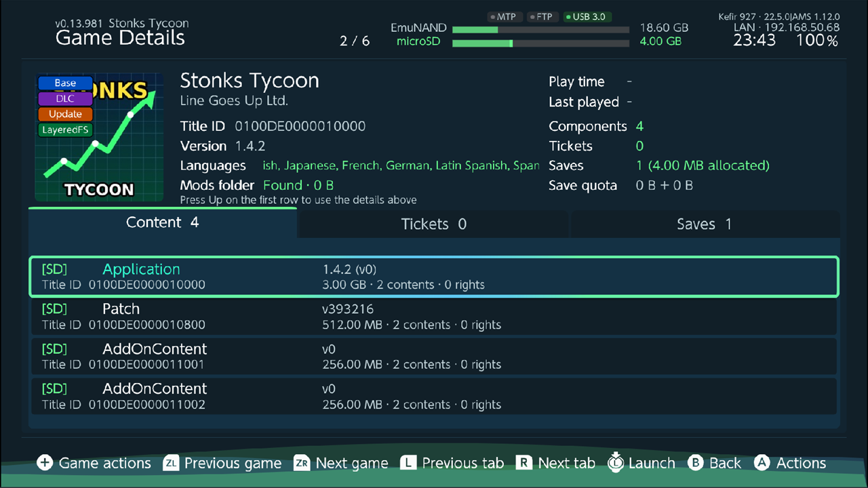The image size is (868, 488).
Task: Click the Components 4 value
Action: 639,127
